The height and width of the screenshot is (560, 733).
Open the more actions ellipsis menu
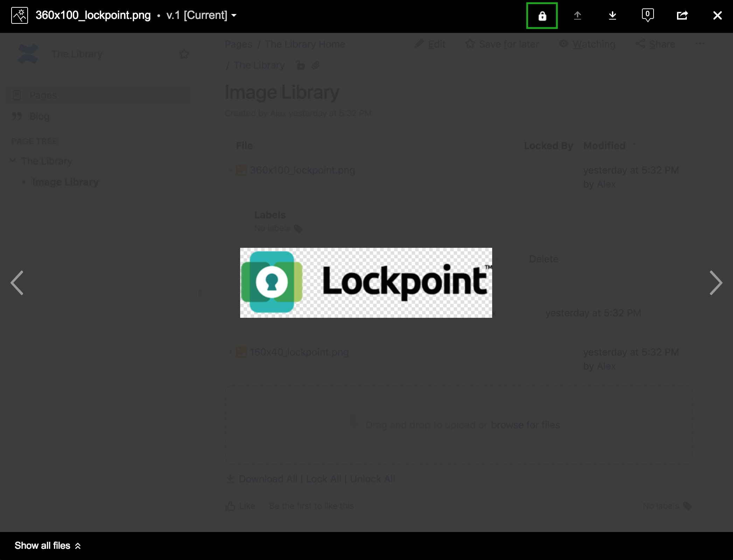(x=700, y=44)
